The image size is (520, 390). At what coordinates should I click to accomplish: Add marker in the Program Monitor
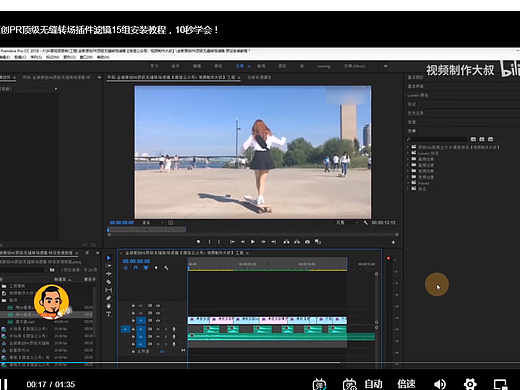pyautogui.click(x=198, y=242)
